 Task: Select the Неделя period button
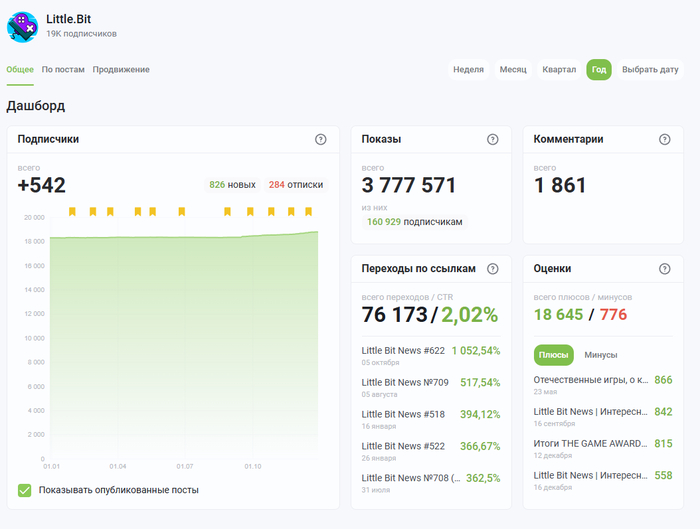[x=468, y=70]
